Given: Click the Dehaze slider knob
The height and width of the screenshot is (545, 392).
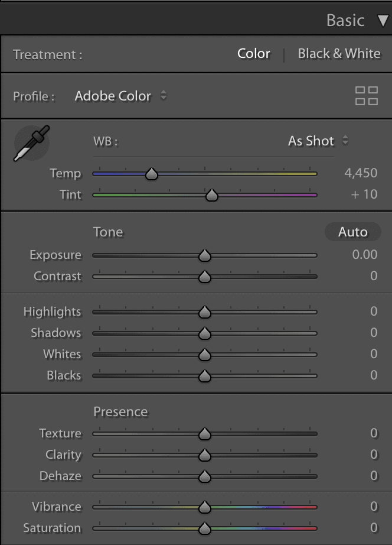Looking at the screenshot, I should point(205,476).
